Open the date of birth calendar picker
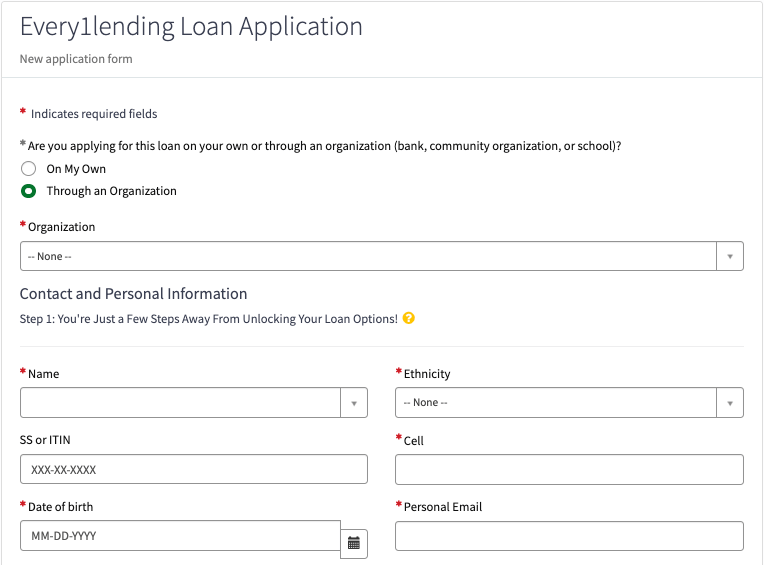 [354, 543]
